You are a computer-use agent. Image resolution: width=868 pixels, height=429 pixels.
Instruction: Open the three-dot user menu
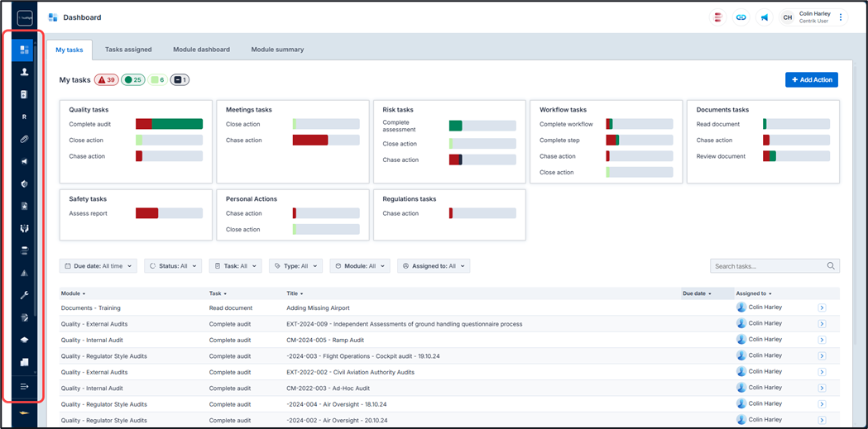[841, 17]
